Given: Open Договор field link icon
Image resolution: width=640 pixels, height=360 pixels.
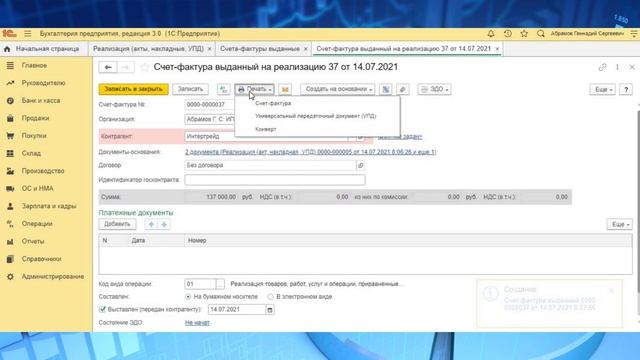Looking at the screenshot, I should pyautogui.click(x=360, y=165).
